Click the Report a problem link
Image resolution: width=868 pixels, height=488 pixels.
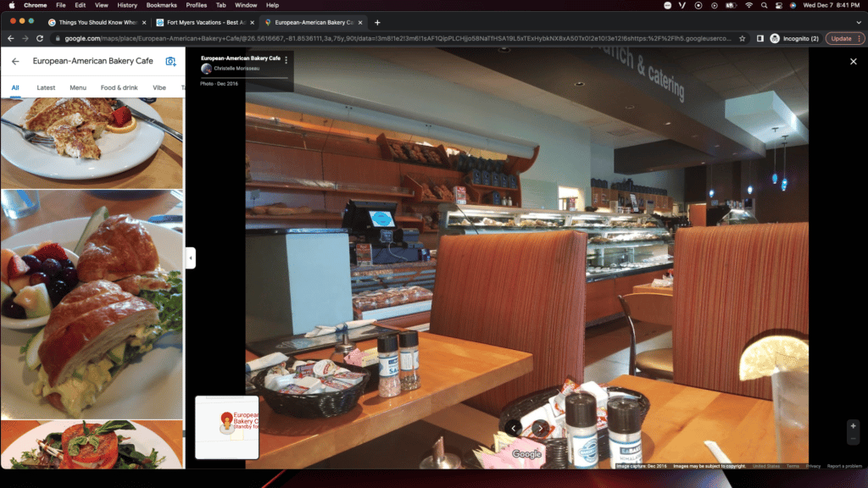pos(844,466)
